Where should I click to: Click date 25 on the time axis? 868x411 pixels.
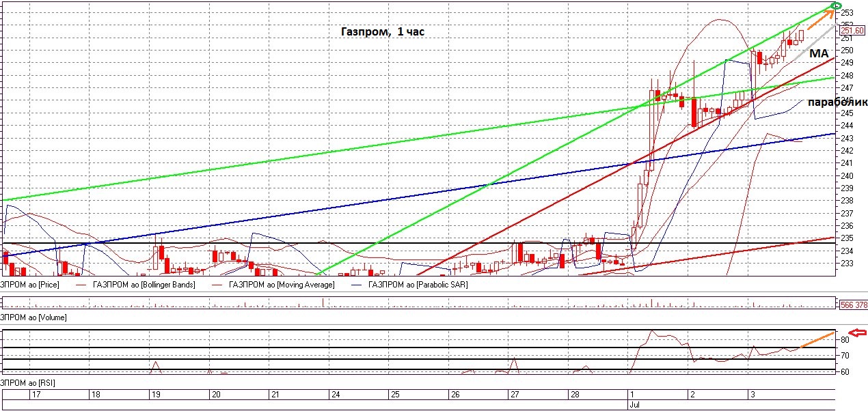(x=394, y=395)
